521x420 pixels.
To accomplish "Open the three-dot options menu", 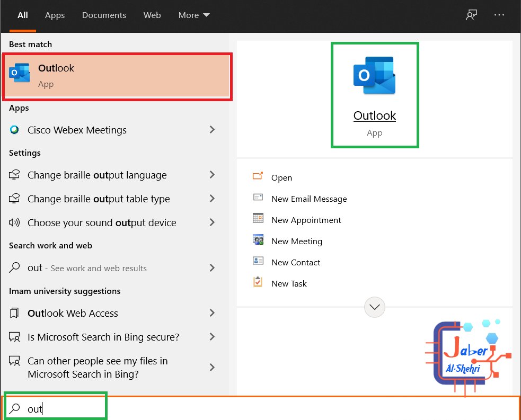I will click(499, 15).
